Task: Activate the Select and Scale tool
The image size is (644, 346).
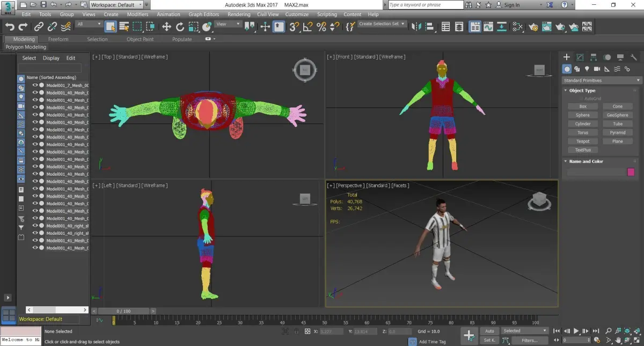Action: point(193,26)
